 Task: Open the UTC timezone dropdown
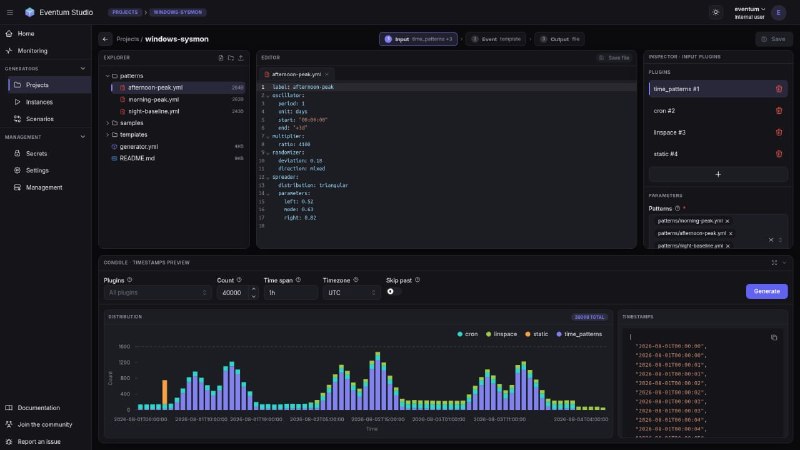tap(351, 293)
